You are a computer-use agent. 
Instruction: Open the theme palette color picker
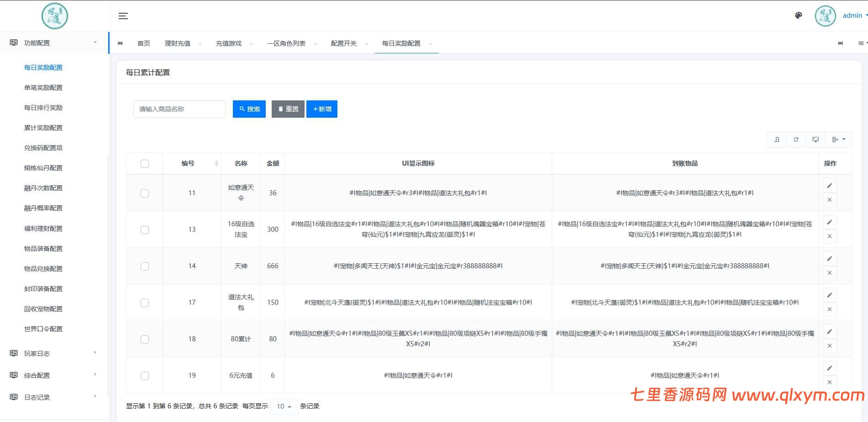point(798,15)
